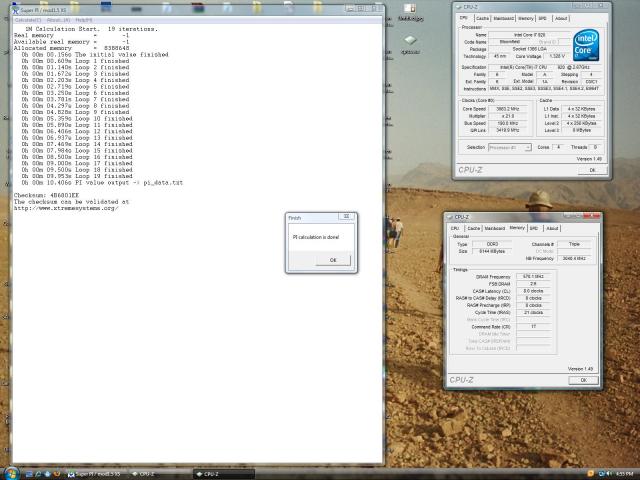The height and width of the screenshot is (480, 640).
Task: Click the Threads count field in CPU-Z
Action: click(595, 147)
